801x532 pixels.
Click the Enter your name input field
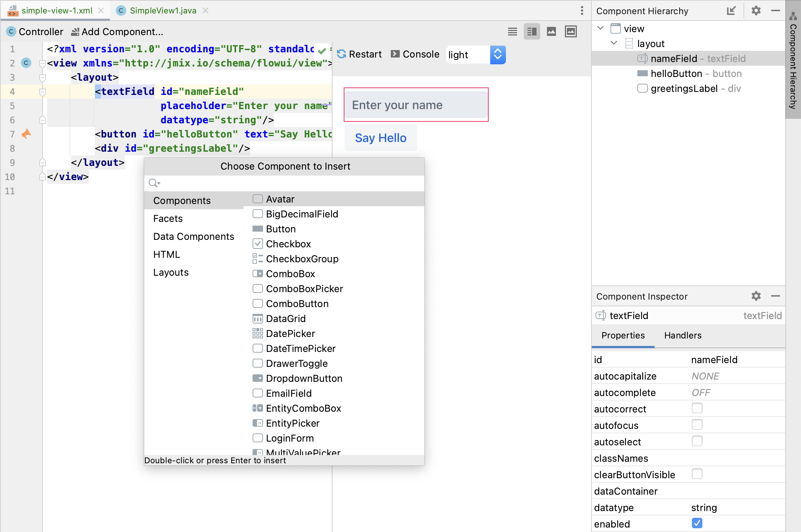[x=416, y=105]
